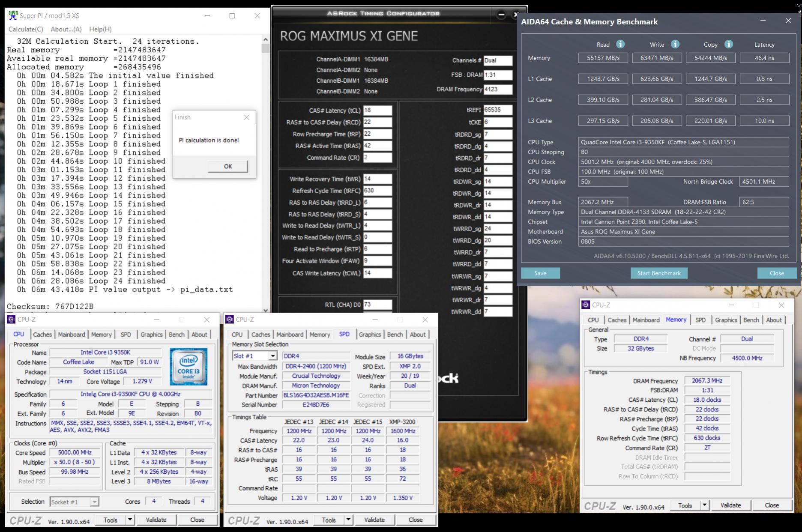The height and width of the screenshot is (532, 802).
Task: Click Tools button in Memory tab CPU-Z window
Action: pyautogui.click(x=685, y=505)
